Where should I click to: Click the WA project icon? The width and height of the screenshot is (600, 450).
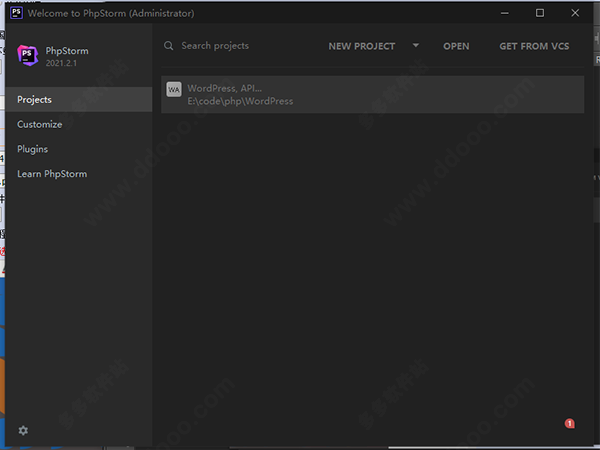click(174, 90)
